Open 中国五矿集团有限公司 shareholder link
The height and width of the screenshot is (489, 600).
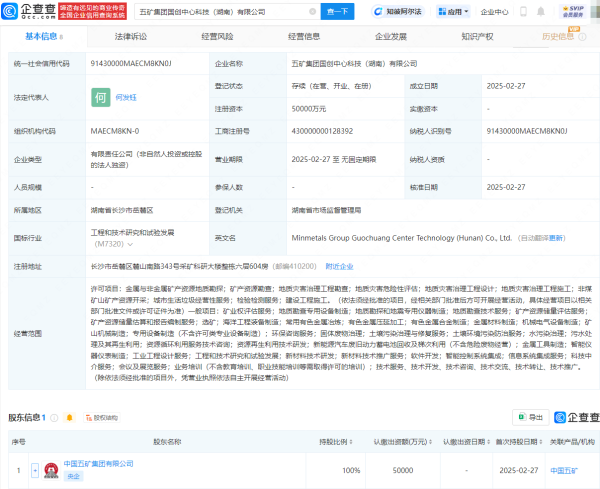click(x=98, y=464)
